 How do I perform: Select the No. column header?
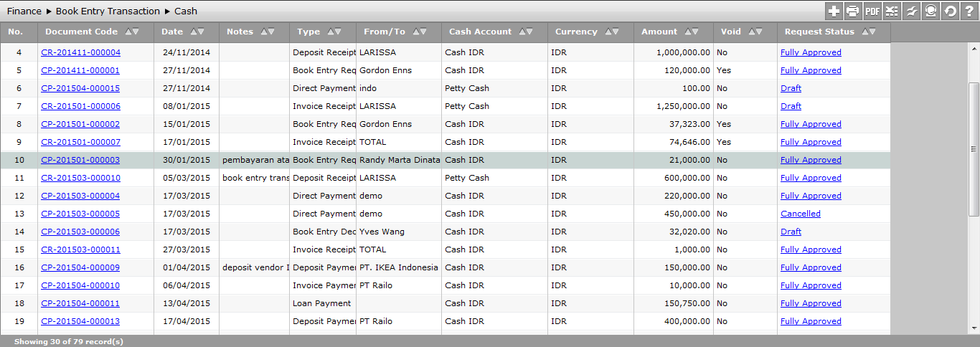[19, 32]
